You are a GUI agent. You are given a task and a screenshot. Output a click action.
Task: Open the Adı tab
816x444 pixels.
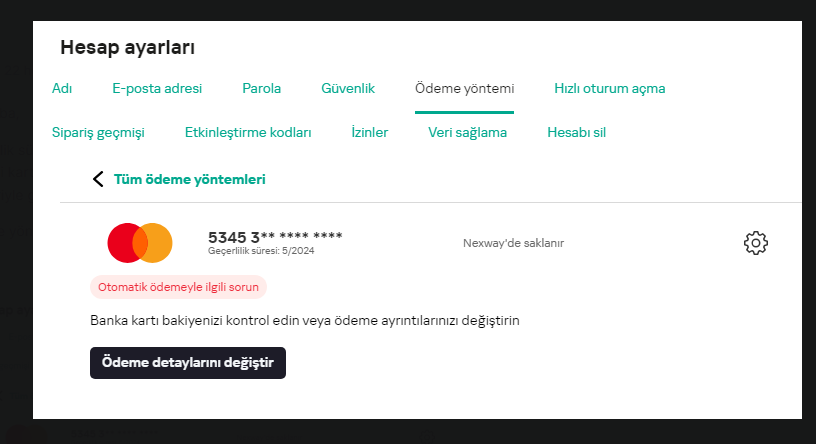point(62,88)
